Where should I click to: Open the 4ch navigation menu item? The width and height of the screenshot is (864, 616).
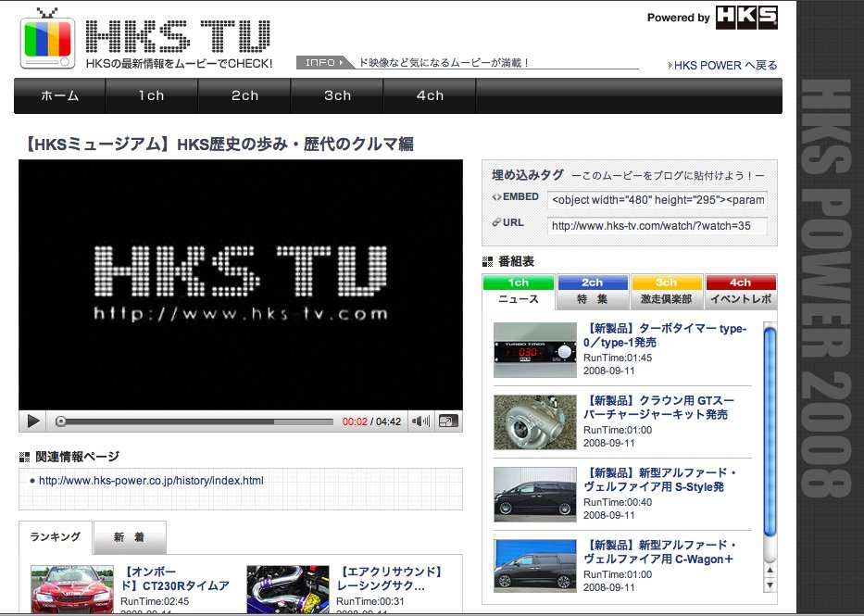[x=430, y=95]
